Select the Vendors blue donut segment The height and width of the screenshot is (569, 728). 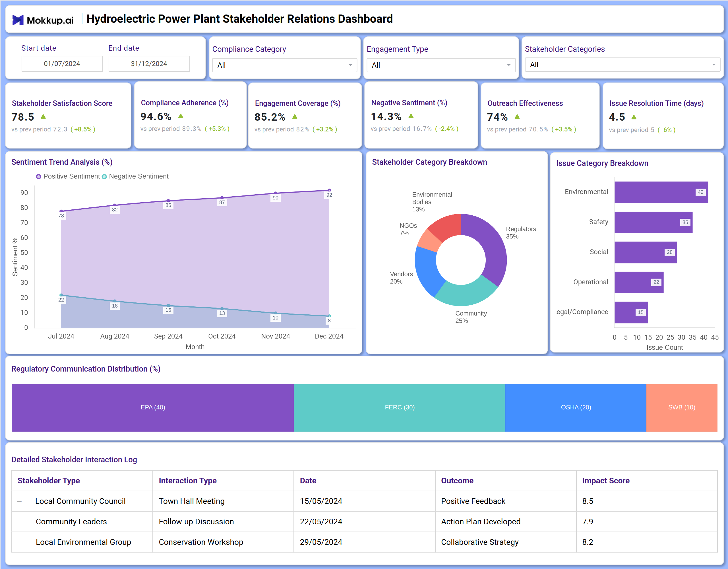pos(427,271)
